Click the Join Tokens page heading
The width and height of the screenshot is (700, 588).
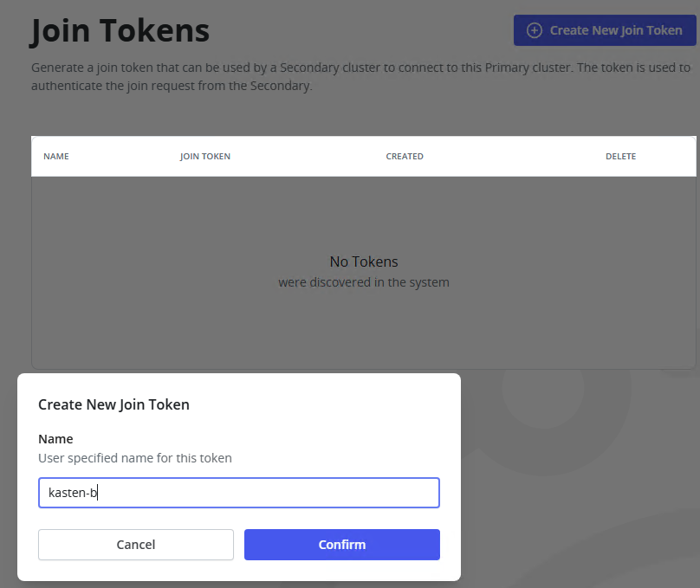tap(120, 31)
